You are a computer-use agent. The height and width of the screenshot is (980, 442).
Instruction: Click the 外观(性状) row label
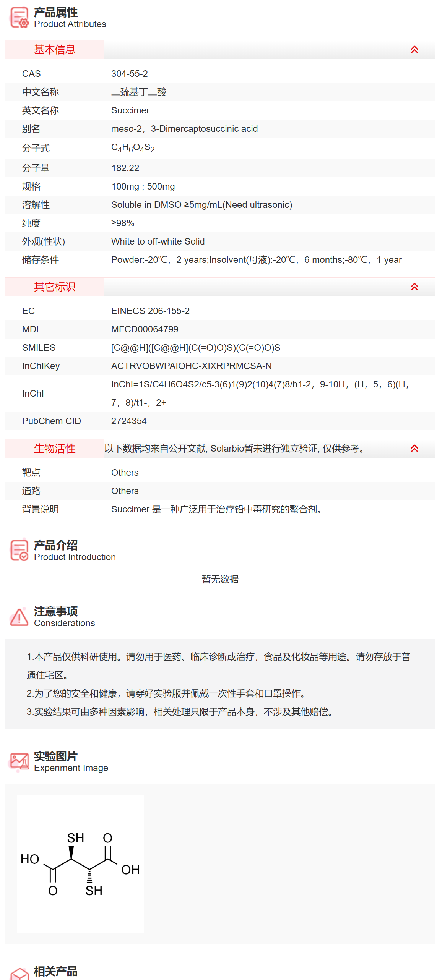[44, 241]
